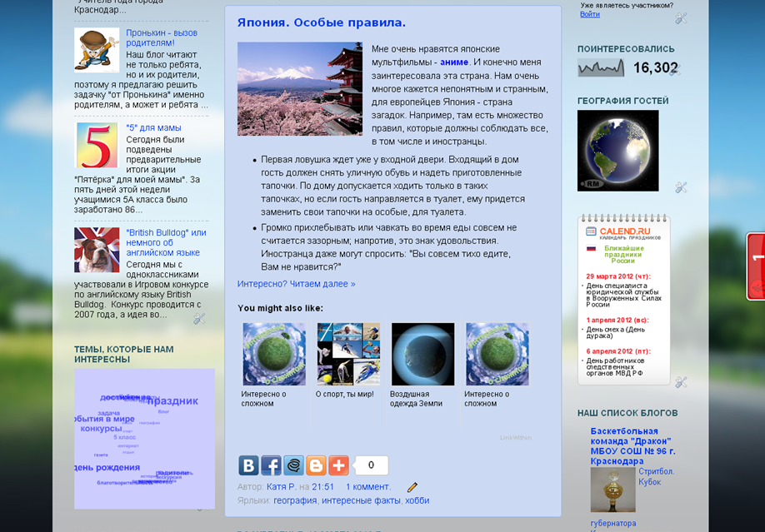Viewport: 765px width, 532px height.
Task: Select день рождения tag in cloud
Action: (107, 467)
